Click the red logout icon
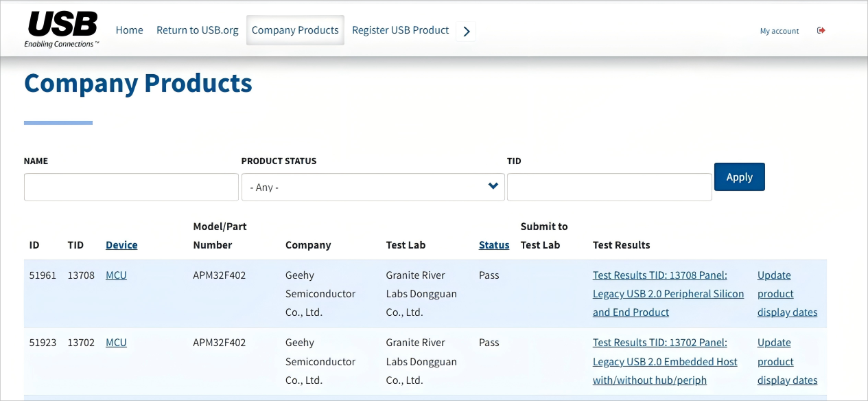The width and height of the screenshot is (868, 401). coord(821,30)
